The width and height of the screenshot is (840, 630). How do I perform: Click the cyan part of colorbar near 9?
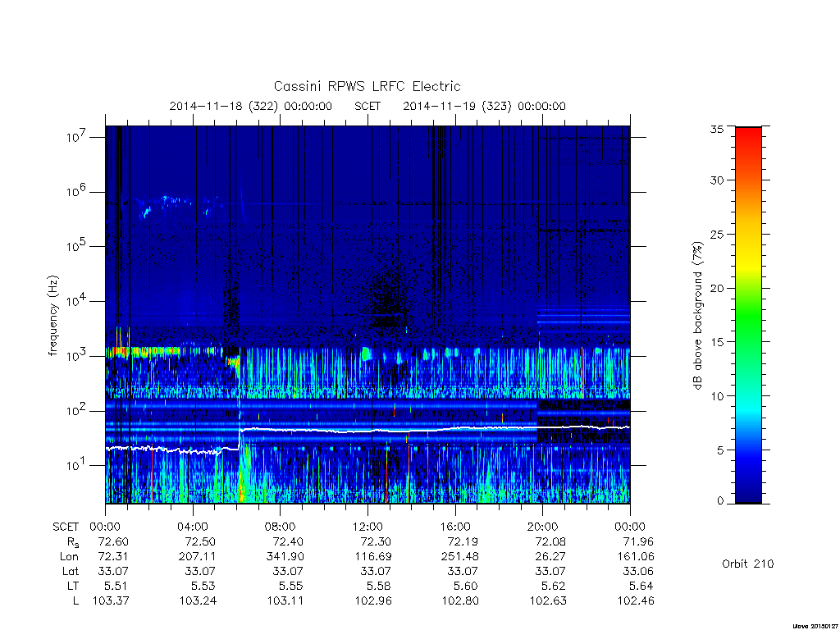(x=748, y=406)
